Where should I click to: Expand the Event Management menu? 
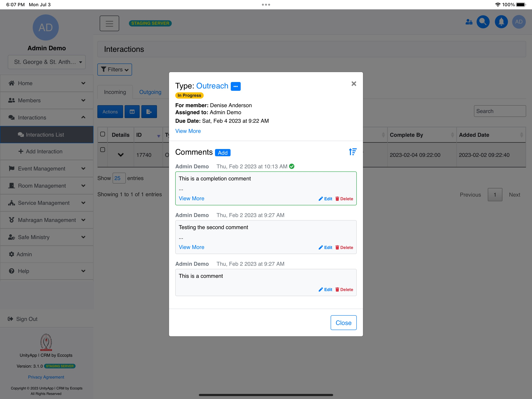pos(47,169)
